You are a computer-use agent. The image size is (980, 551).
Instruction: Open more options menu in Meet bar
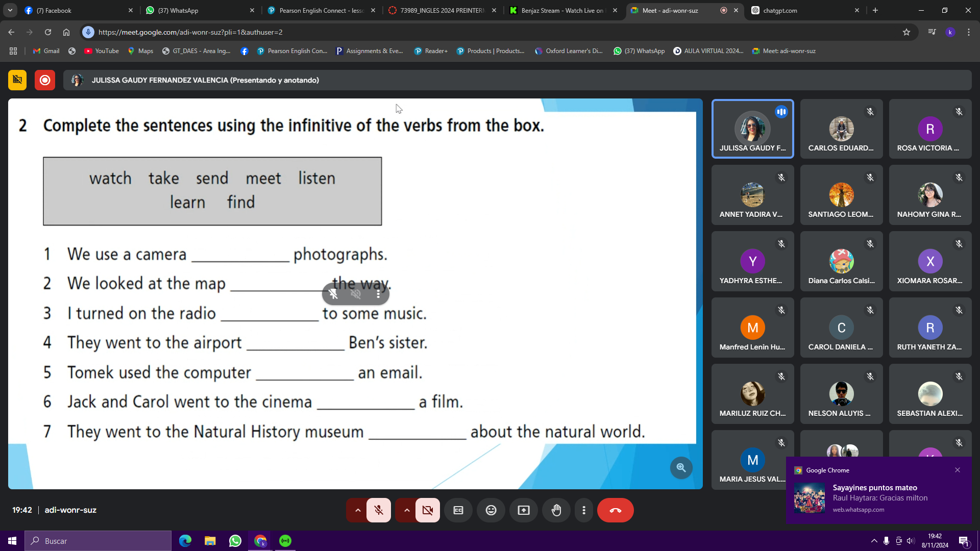(584, 510)
